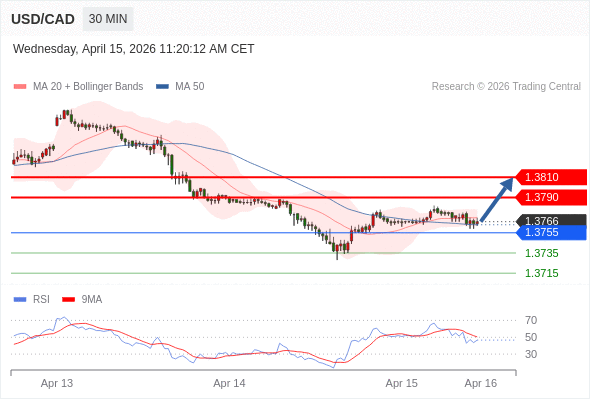This screenshot has height=400, width=590.
Task: Click the 30 MIN timeframe badge
Action: 108,19
